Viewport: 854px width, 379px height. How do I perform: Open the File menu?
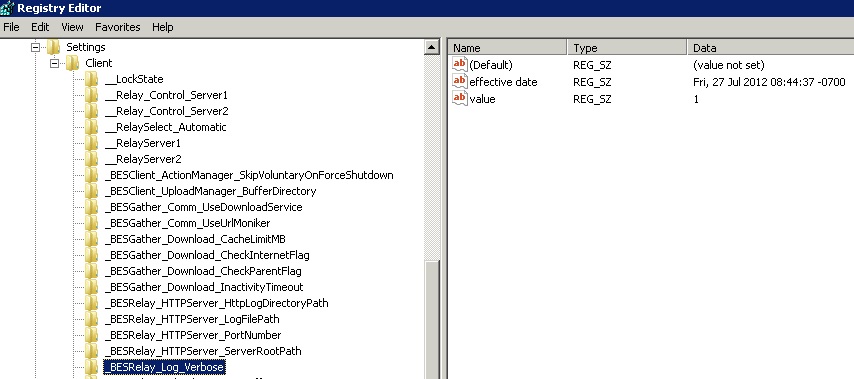tap(11, 27)
